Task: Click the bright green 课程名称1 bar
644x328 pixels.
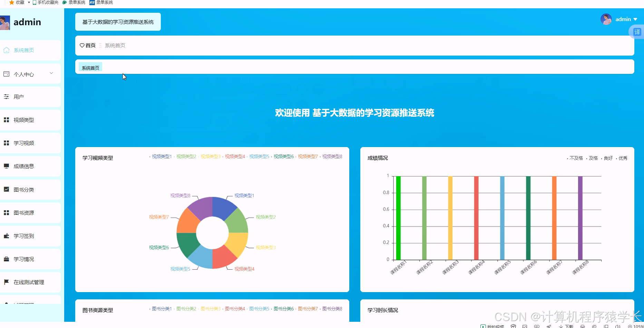Action: point(398,218)
